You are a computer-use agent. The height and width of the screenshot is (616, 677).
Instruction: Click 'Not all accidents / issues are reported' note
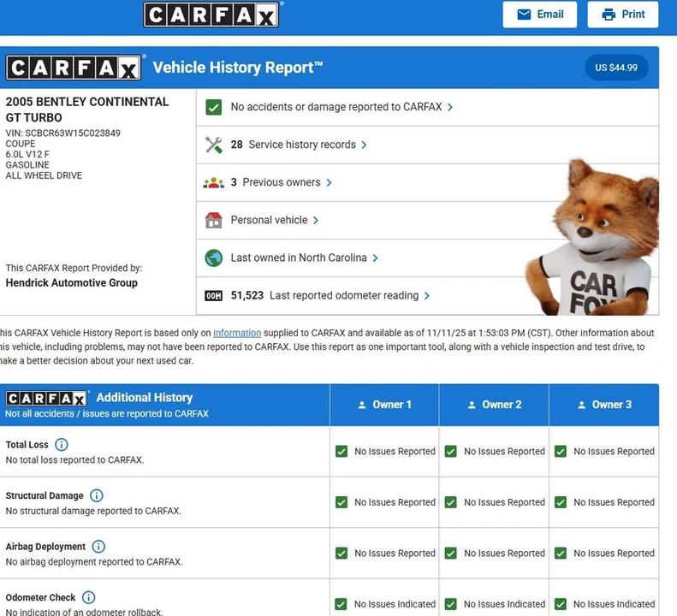tap(107, 413)
